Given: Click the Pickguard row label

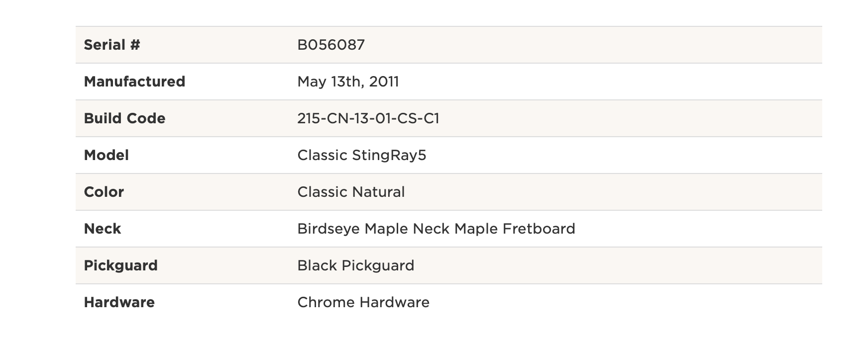Looking at the screenshot, I should tap(120, 265).
